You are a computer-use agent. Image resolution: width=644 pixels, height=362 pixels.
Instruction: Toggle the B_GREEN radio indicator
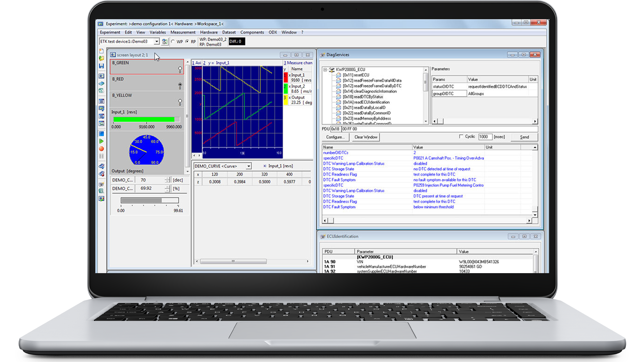[x=180, y=68]
